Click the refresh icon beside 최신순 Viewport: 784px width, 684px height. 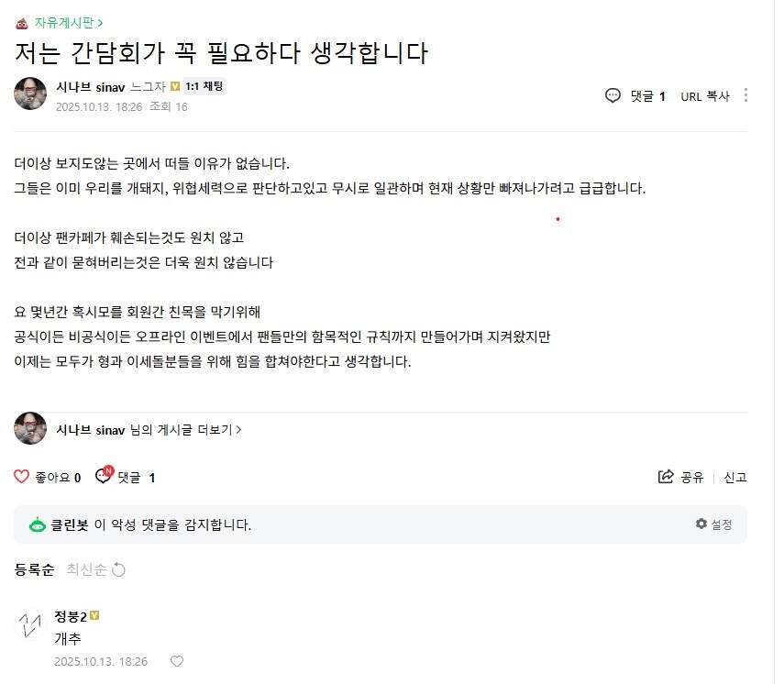118,569
